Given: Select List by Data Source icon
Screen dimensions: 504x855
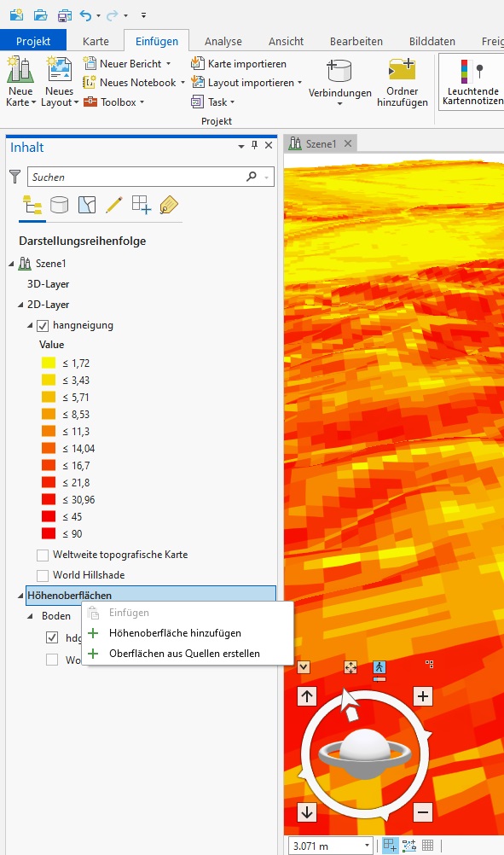Looking at the screenshot, I should (x=60, y=205).
